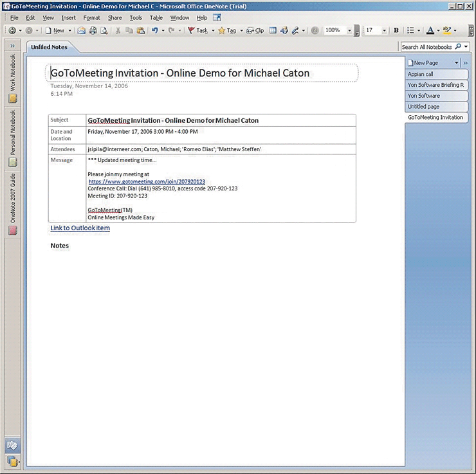Toggle Bold formatting
This screenshot has width=476, height=474.
click(396, 30)
